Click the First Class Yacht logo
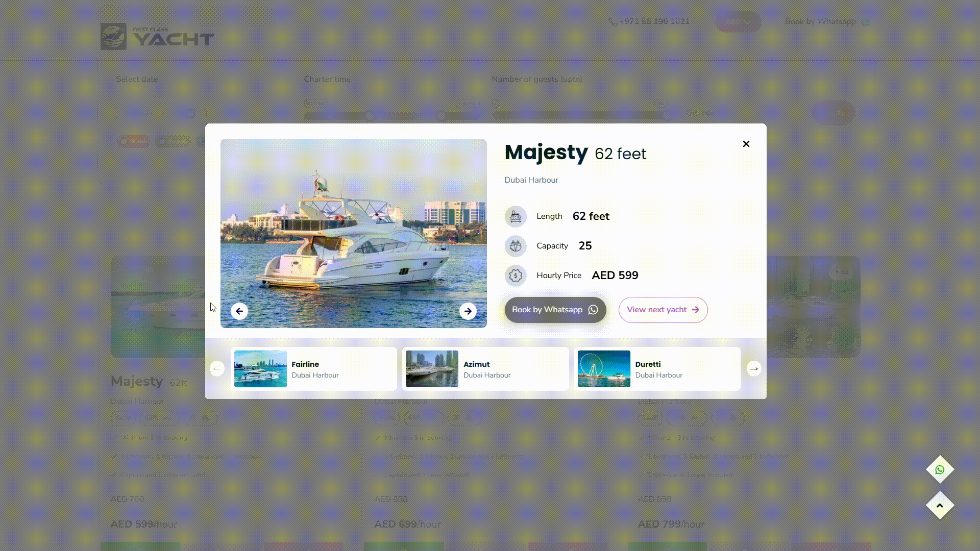Image resolution: width=980 pixels, height=551 pixels. pos(157,36)
